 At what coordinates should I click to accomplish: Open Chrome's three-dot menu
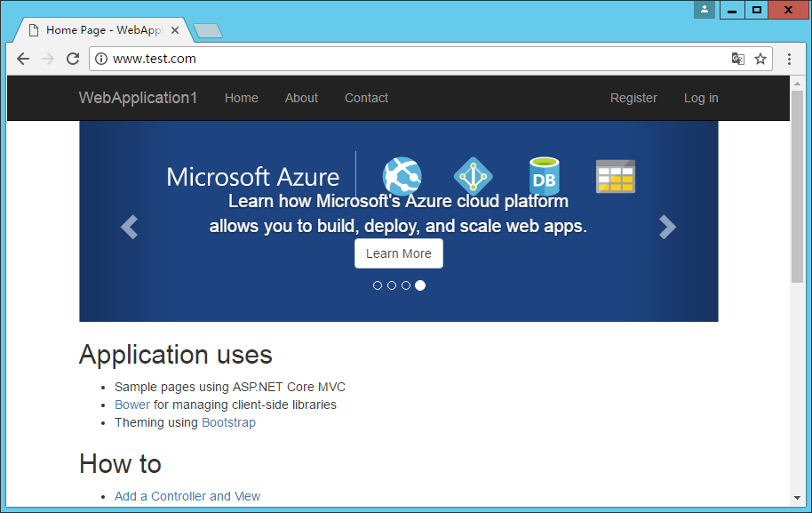click(x=789, y=59)
